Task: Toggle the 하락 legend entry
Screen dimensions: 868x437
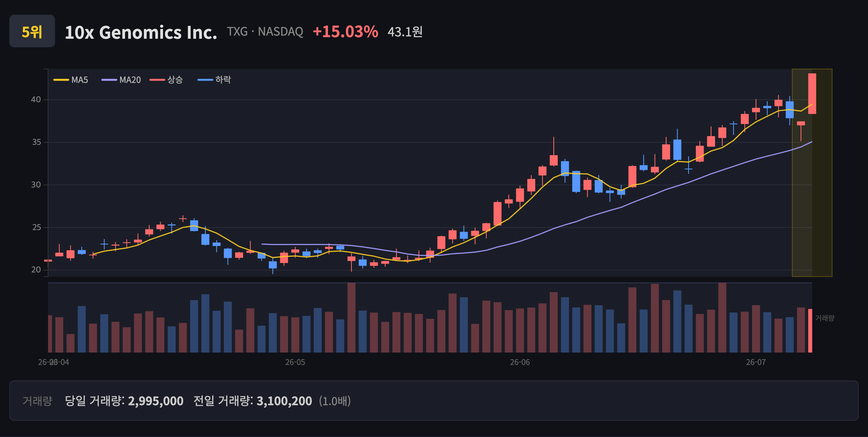Action: click(x=214, y=80)
